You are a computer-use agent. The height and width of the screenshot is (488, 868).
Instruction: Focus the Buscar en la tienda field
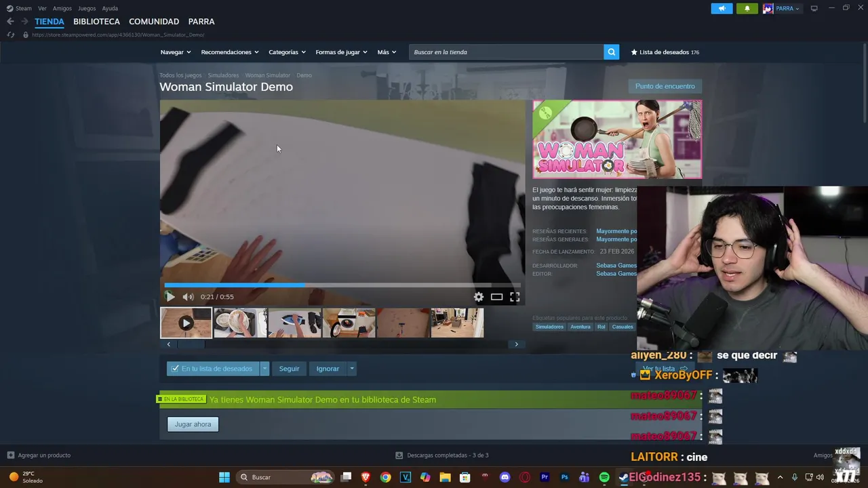[x=506, y=52]
